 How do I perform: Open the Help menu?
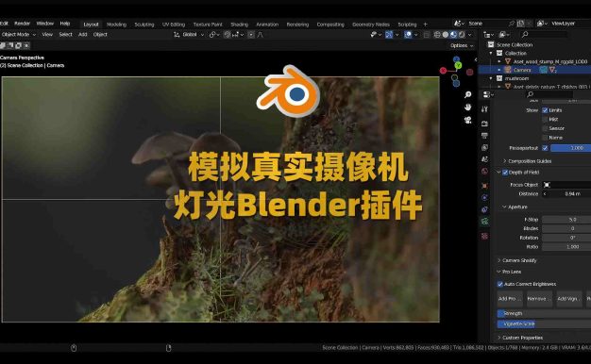tap(65, 24)
